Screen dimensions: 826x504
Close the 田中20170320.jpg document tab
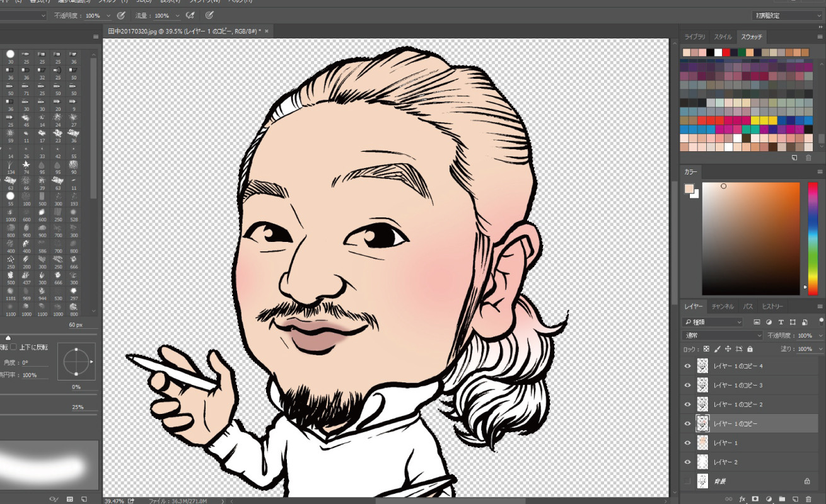(267, 31)
